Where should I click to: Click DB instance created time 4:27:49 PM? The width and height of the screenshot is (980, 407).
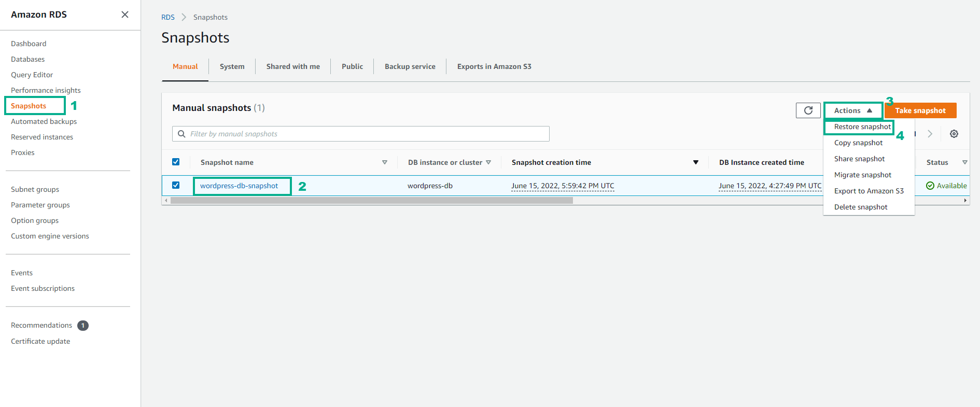click(x=770, y=186)
